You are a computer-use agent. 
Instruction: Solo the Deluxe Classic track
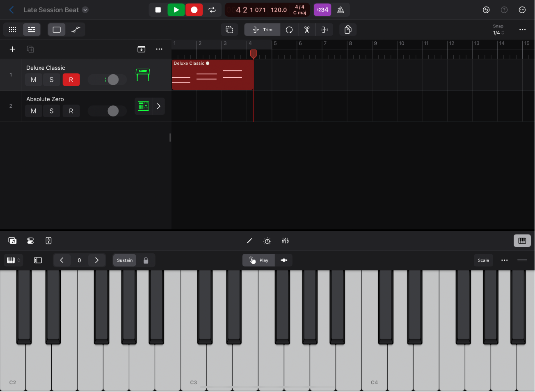(x=52, y=80)
